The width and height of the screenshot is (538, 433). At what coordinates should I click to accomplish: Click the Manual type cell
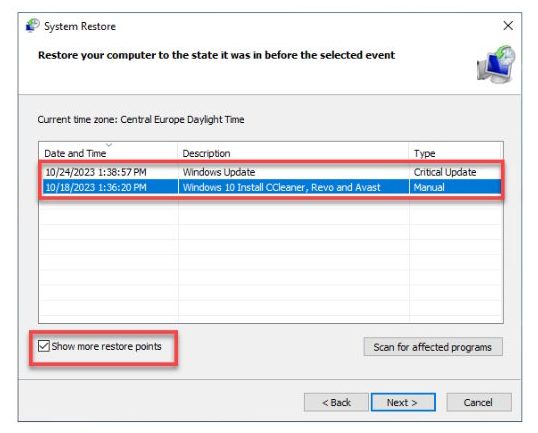coord(429,187)
